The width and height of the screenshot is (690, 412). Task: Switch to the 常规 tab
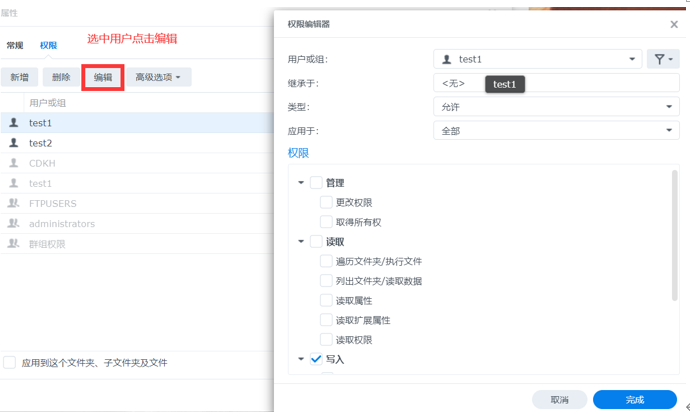click(15, 46)
